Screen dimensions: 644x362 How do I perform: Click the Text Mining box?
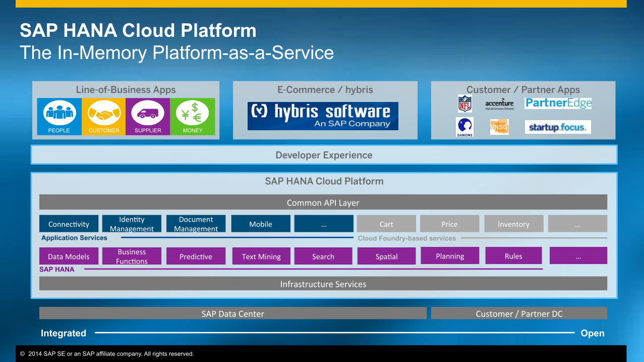point(261,256)
